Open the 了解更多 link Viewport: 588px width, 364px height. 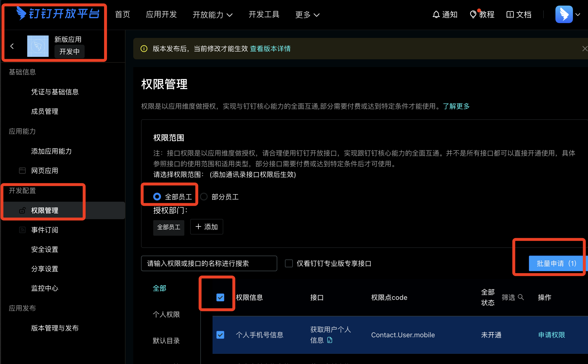tap(456, 106)
